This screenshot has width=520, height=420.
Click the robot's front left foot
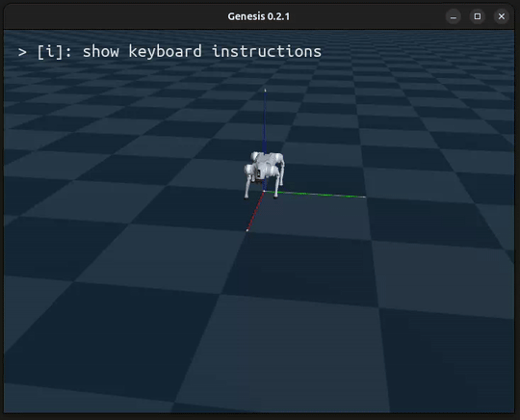click(x=275, y=197)
